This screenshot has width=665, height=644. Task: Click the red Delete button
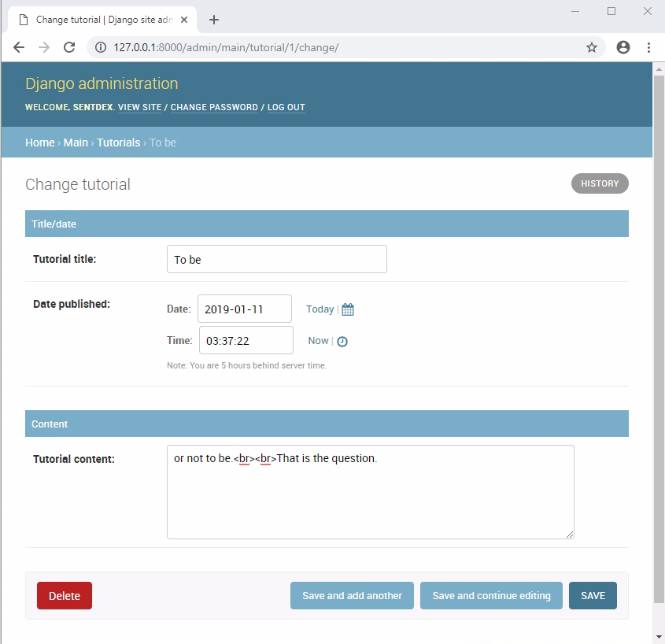click(65, 596)
